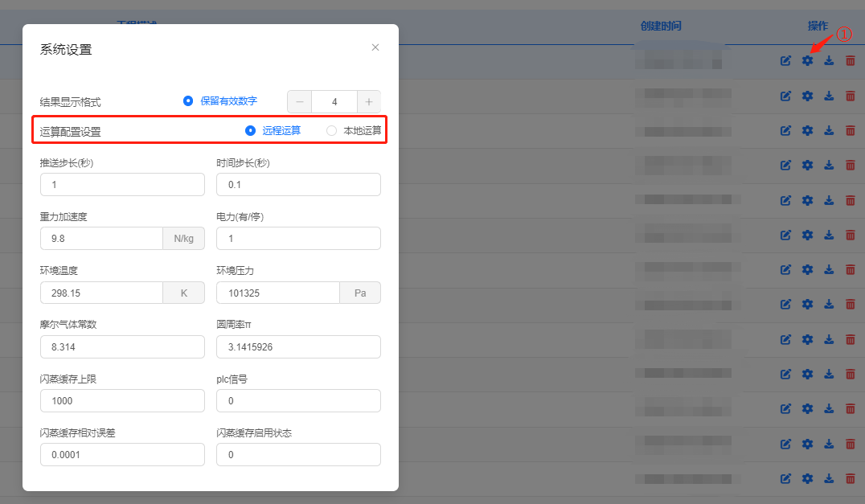Edit the 重力加速度 value field

(101, 238)
